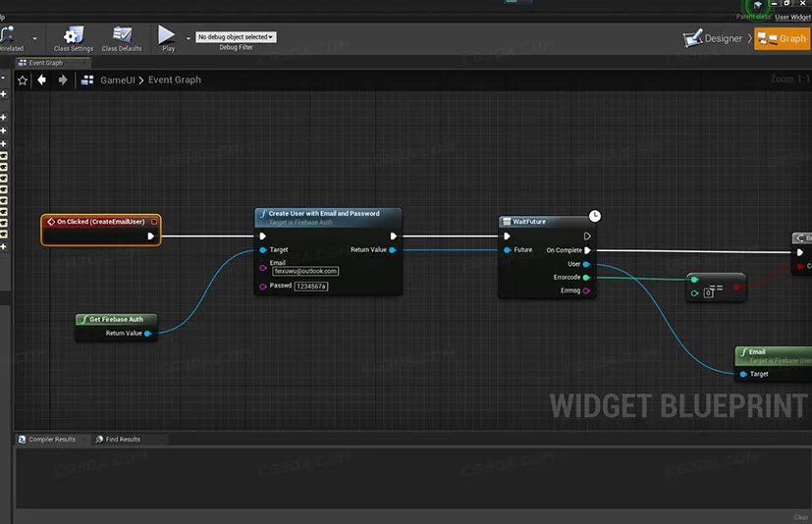Click the Email text field with outlook address
Image resolution: width=812 pixels, height=524 pixels.
[305, 271]
